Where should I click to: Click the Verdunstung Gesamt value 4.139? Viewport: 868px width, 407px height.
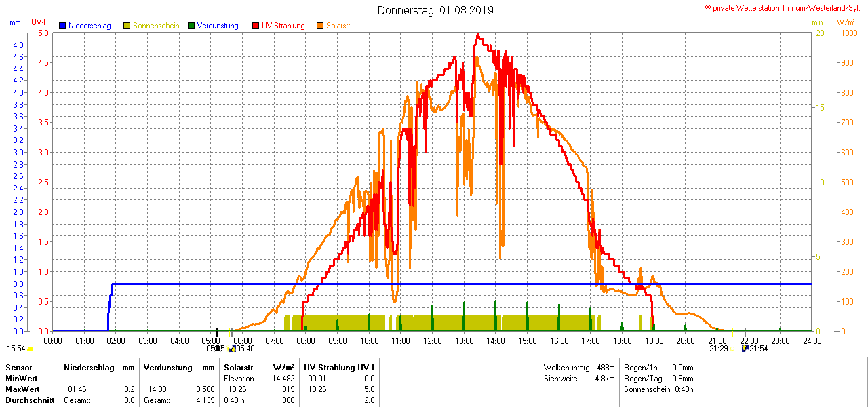pyautogui.click(x=205, y=400)
